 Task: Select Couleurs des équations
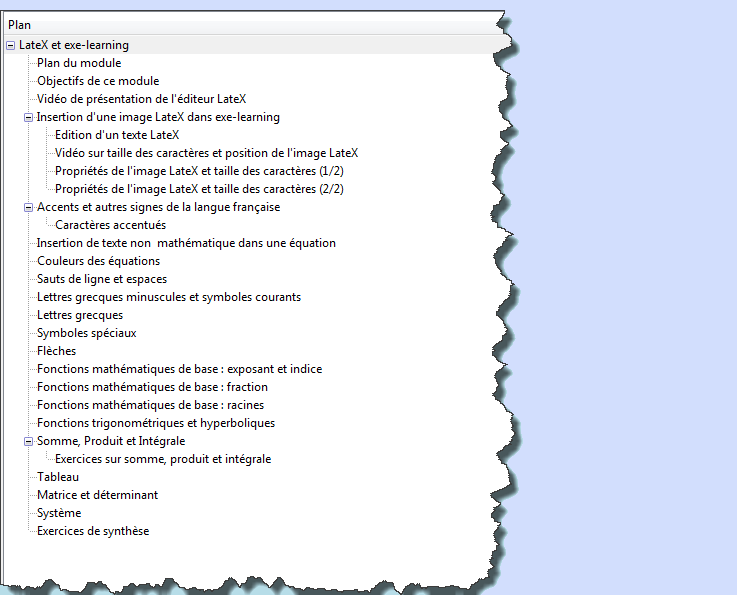99,261
